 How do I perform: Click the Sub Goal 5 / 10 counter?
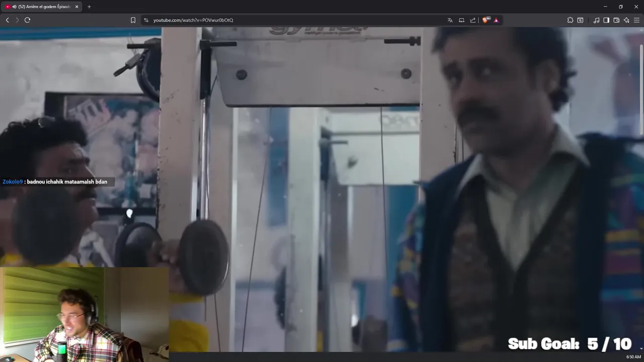click(x=570, y=344)
